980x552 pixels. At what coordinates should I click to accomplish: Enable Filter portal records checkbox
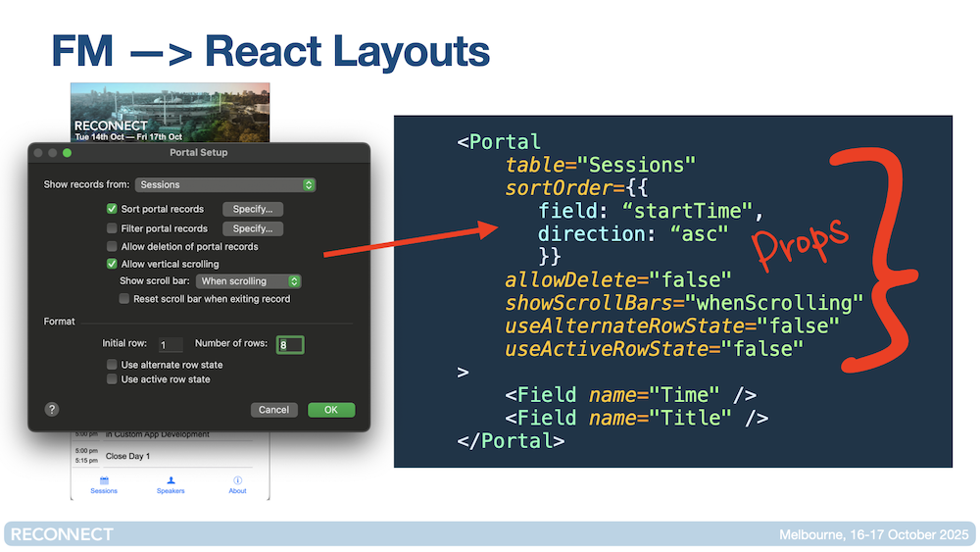pyautogui.click(x=112, y=228)
